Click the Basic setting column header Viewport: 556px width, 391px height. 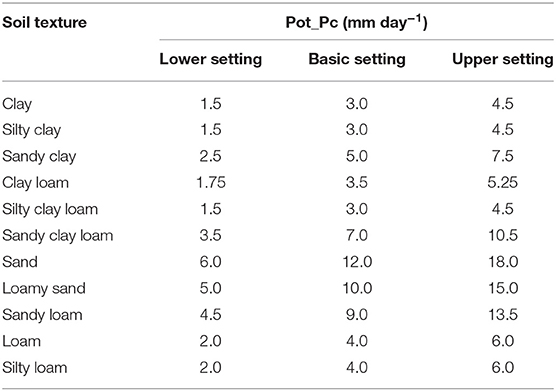[357, 59]
